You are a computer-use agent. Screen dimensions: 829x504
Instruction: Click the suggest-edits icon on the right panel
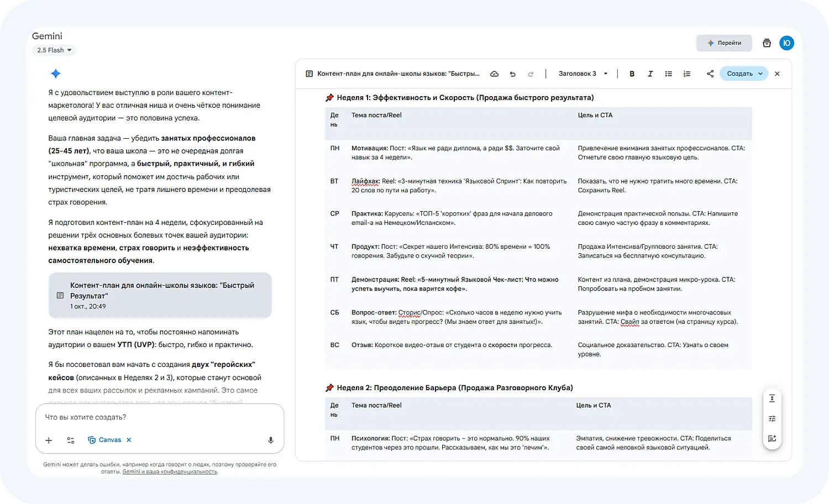click(x=772, y=438)
